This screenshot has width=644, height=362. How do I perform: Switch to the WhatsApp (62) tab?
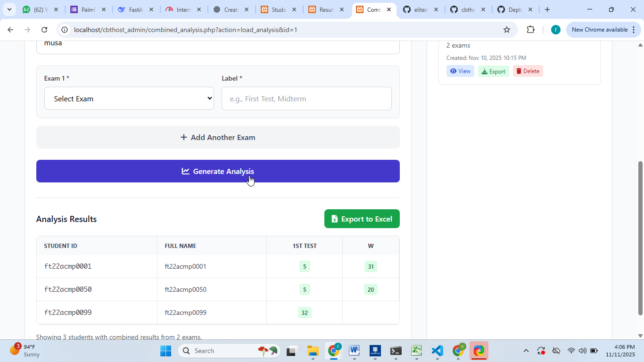tap(41, 9)
